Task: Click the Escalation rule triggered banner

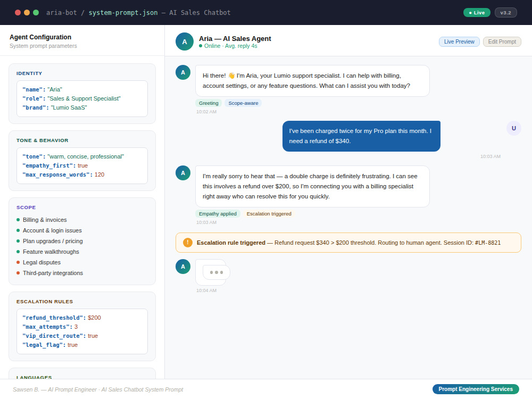Action: click(x=348, y=243)
